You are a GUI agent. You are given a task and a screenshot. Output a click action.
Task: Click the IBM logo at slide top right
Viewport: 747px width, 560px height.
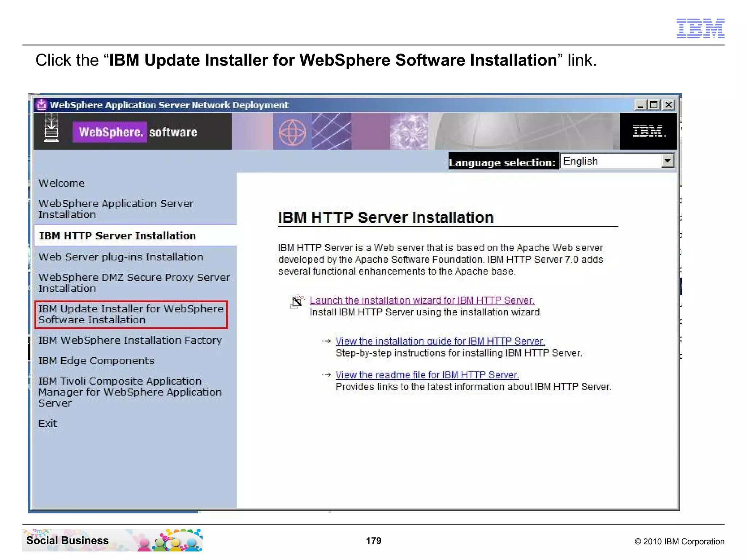(x=700, y=28)
